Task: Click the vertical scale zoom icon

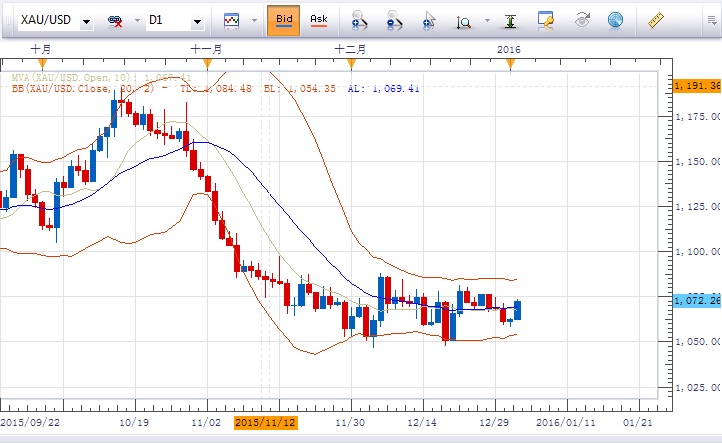Action: (464, 22)
